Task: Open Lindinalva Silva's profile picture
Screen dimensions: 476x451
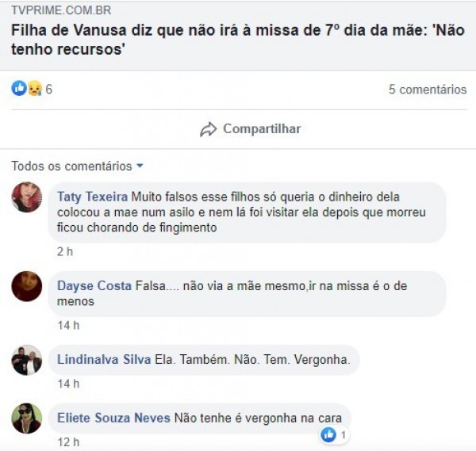Action: [26, 361]
